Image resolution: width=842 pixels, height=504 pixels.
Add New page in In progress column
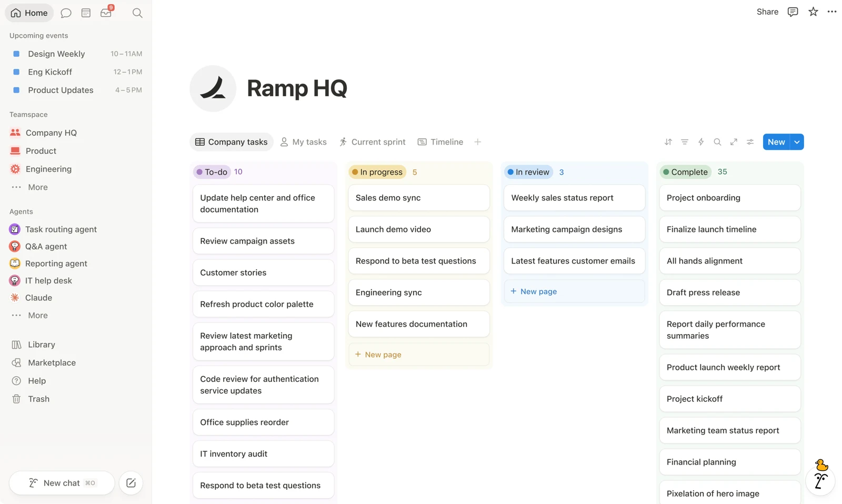tap(419, 355)
